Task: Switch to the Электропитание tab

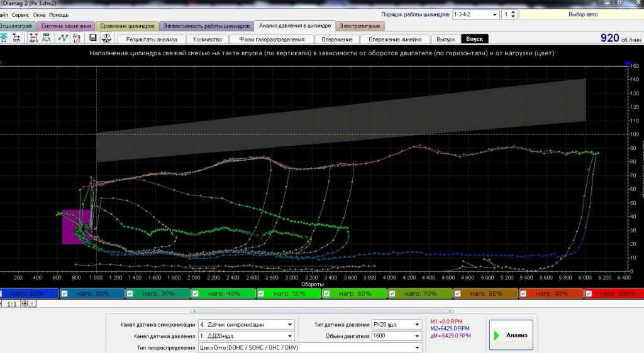Action: (360, 26)
